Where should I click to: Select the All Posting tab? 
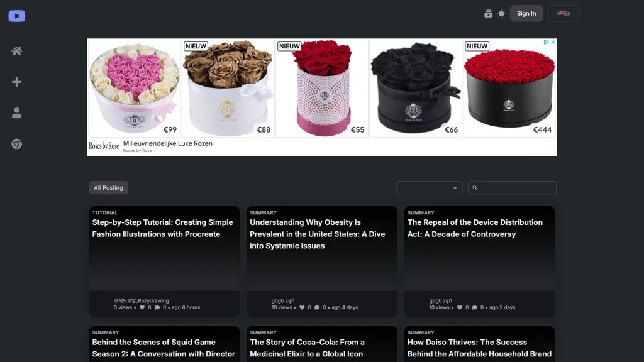click(x=108, y=187)
